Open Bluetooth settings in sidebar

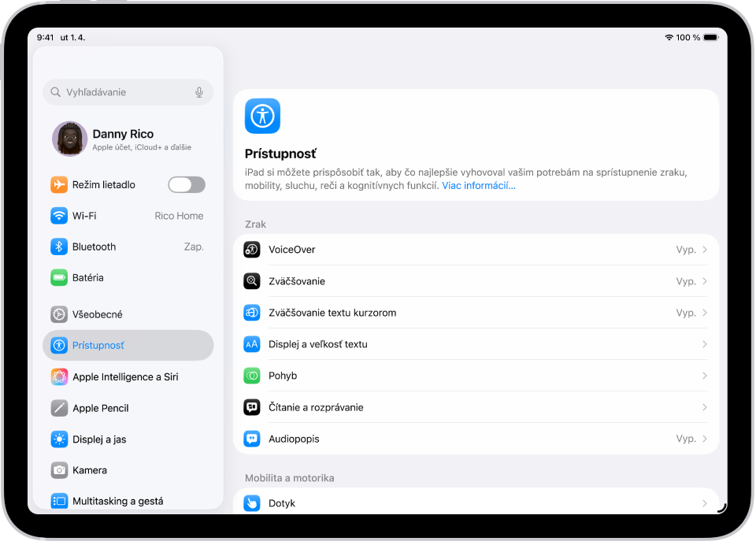pyautogui.click(x=128, y=247)
